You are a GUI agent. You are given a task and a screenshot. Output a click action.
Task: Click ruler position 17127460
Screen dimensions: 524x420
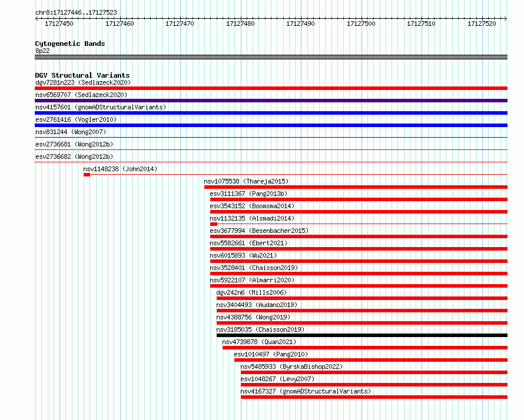(120, 24)
